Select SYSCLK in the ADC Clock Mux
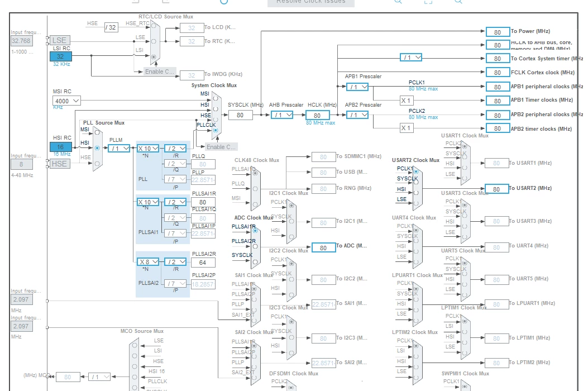The image size is (588, 391). (255, 263)
